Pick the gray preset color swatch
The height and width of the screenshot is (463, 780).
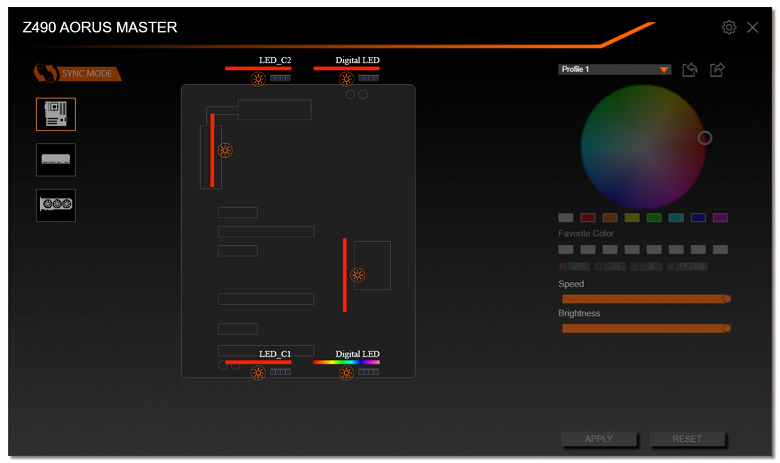[566, 217]
